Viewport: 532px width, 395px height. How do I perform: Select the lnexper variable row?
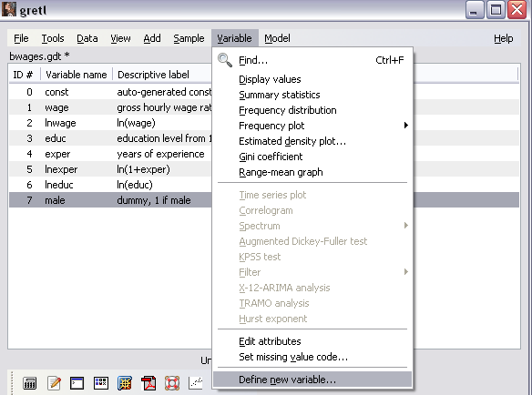tap(110, 169)
